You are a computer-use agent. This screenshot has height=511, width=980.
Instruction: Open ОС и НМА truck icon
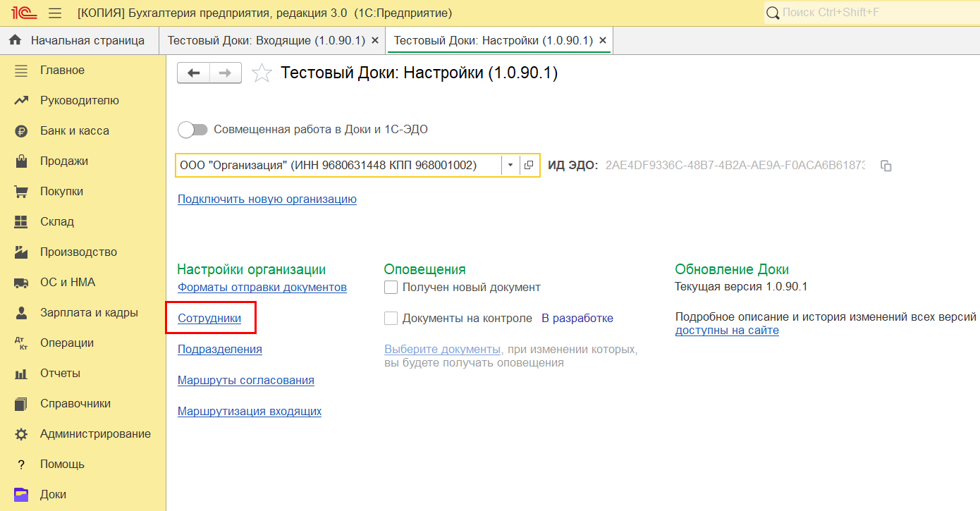(x=21, y=283)
